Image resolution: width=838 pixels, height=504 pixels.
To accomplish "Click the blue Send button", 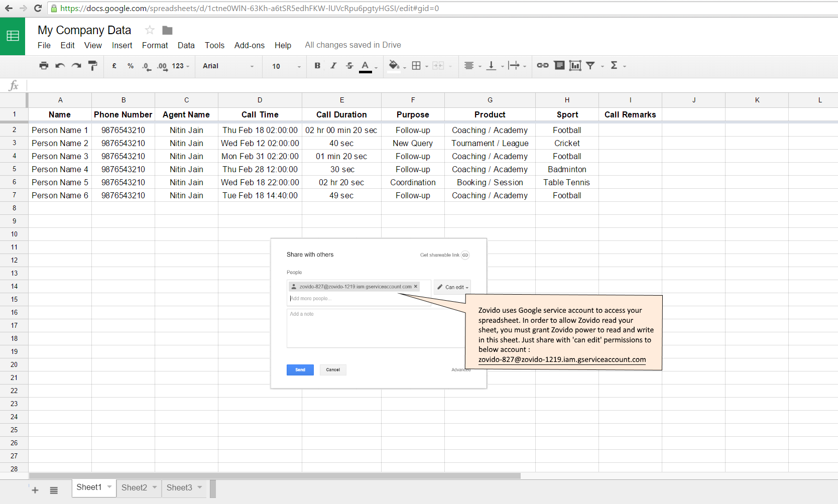I will (x=300, y=370).
